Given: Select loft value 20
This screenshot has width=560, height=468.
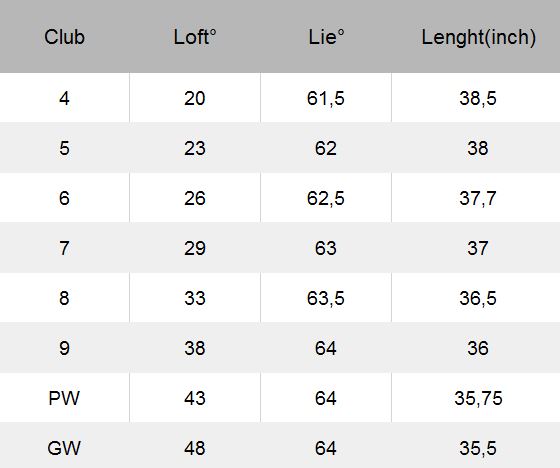Looking at the screenshot, I should (x=195, y=98).
